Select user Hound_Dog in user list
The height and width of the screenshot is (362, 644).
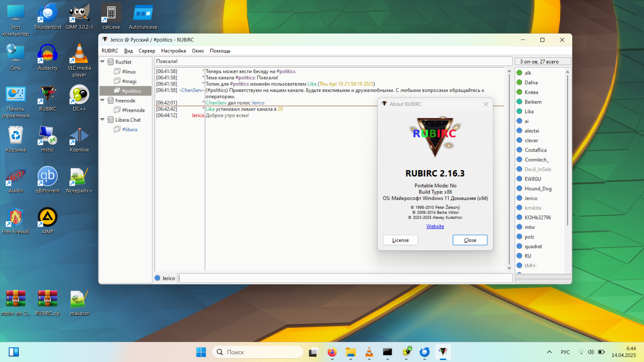[538, 188]
